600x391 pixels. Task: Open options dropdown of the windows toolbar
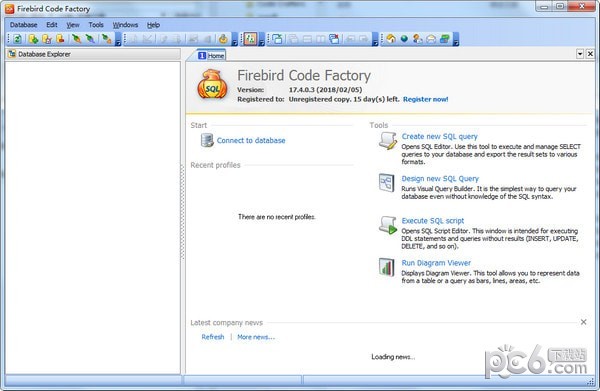(375, 39)
